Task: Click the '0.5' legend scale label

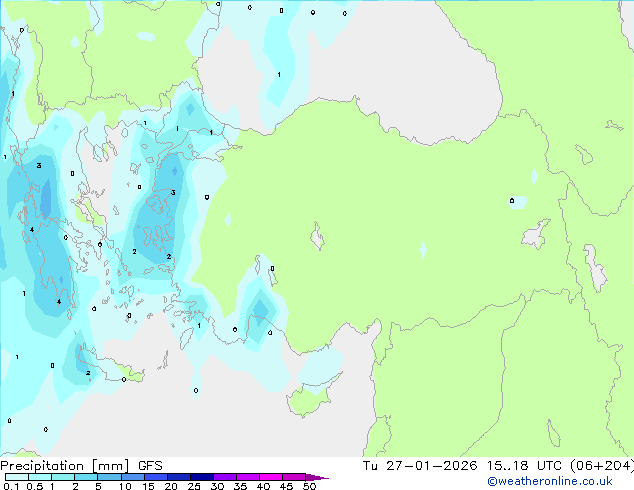Action: click(34, 486)
